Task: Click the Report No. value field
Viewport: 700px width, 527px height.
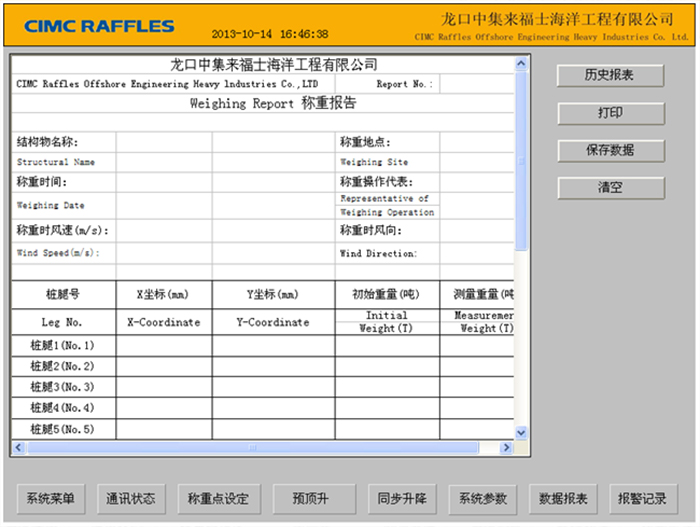Action: click(x=477, y=84)
